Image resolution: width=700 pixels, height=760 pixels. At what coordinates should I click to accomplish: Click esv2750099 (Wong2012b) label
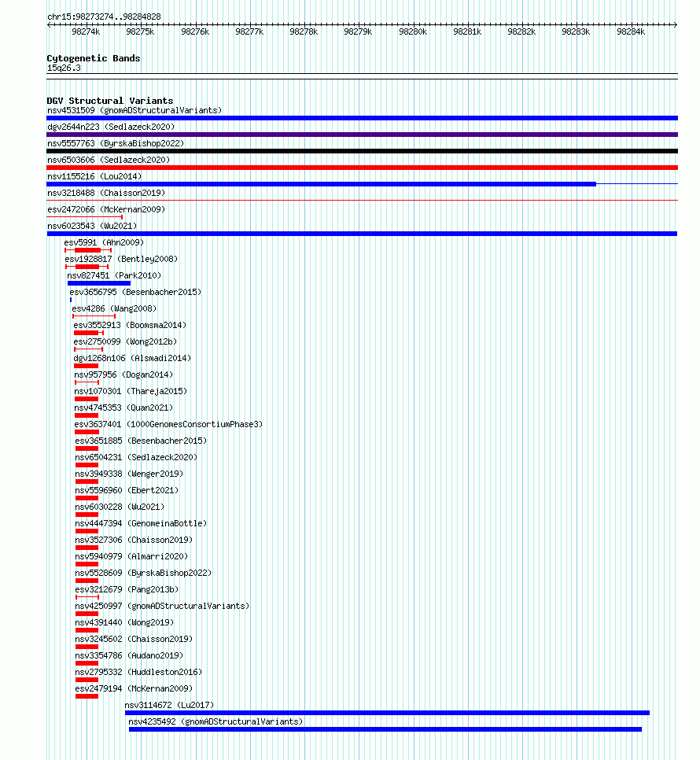coord(125,341)
